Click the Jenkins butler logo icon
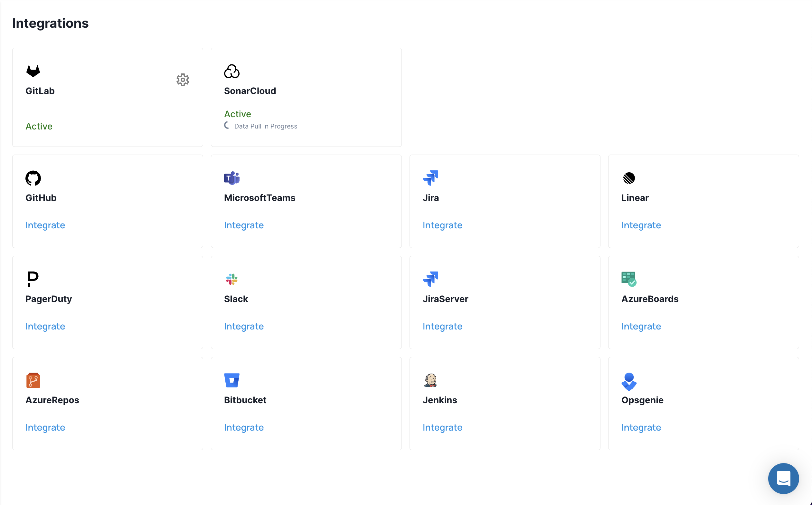 [x=430, y=380]
